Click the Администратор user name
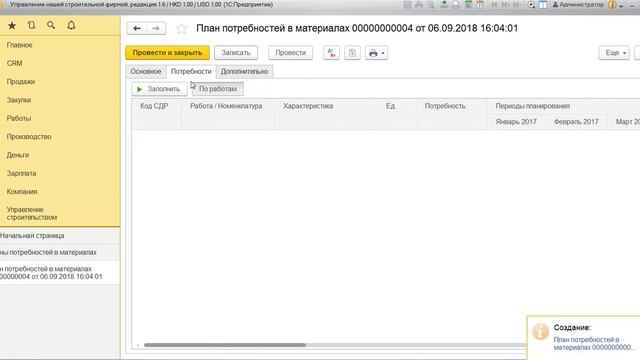640x360 pixels. (581, 5)
